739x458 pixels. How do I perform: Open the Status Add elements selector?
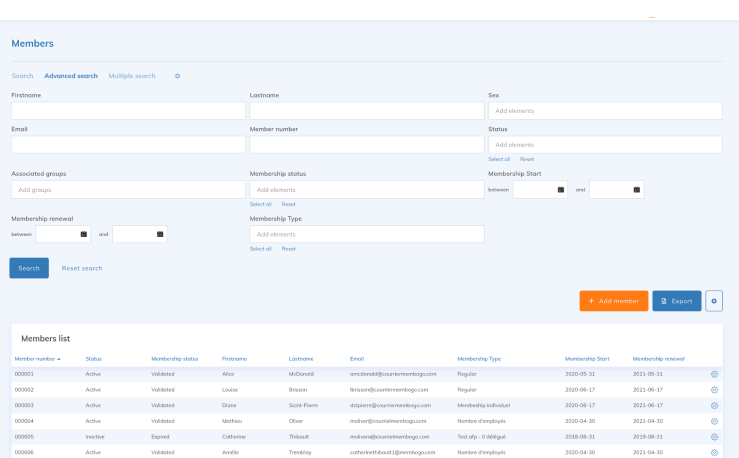(605, 145)
